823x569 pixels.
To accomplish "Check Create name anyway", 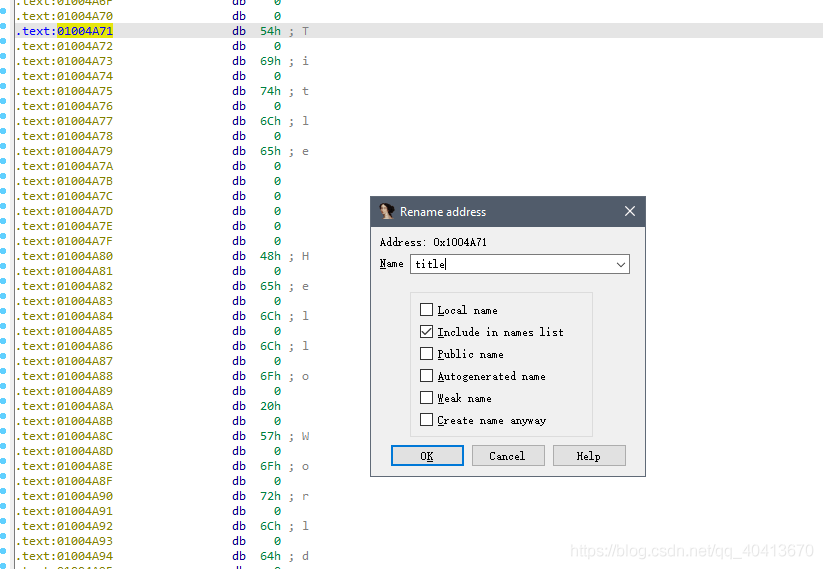I will click(x=427, y=420).
